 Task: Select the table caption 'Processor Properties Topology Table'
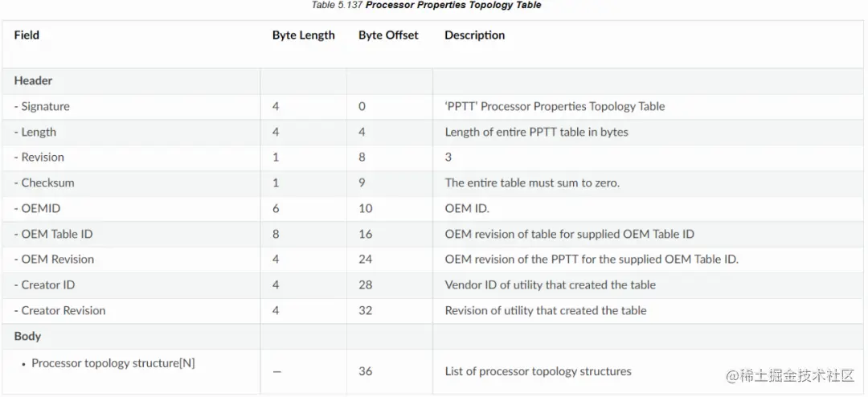point(452,6)
